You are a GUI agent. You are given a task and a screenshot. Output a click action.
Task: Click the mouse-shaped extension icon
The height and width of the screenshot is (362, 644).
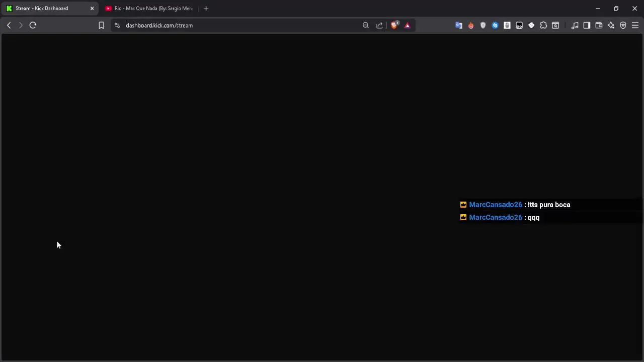click(x=507, y=25)
